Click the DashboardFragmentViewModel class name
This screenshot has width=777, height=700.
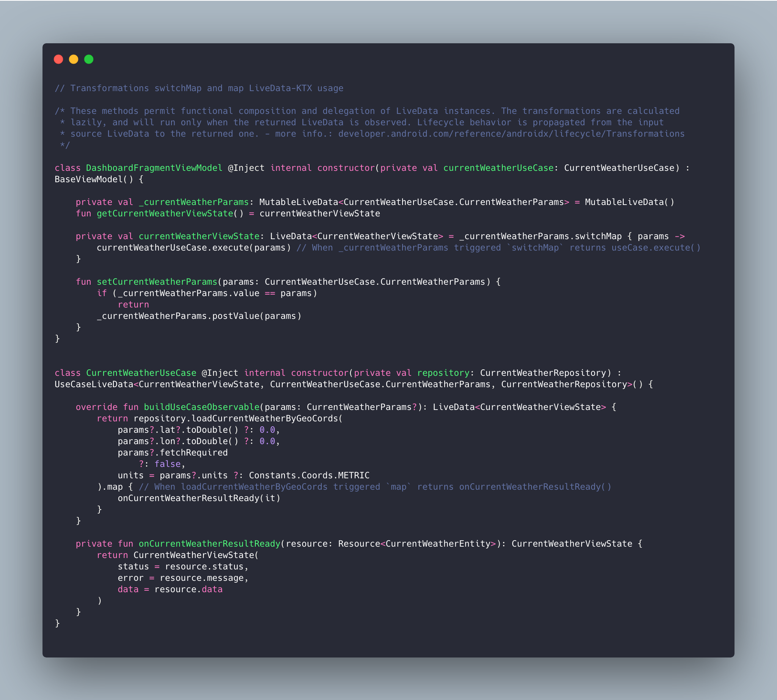pos(154,168)
